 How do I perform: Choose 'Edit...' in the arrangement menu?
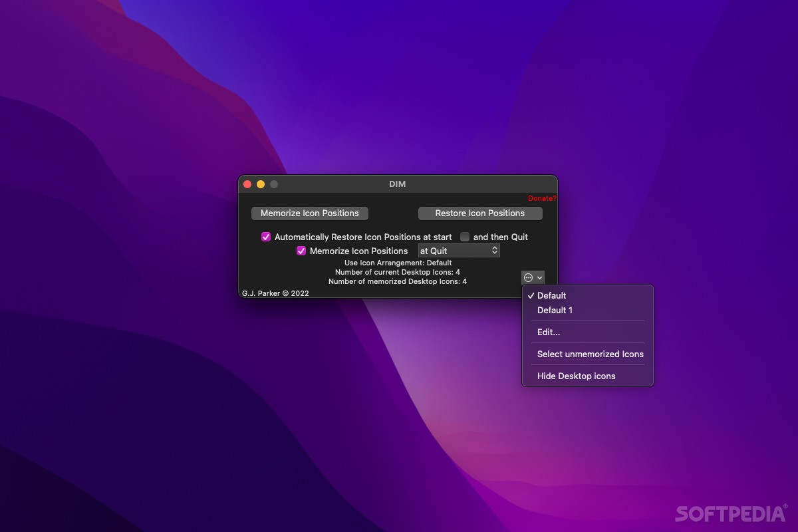547,332
